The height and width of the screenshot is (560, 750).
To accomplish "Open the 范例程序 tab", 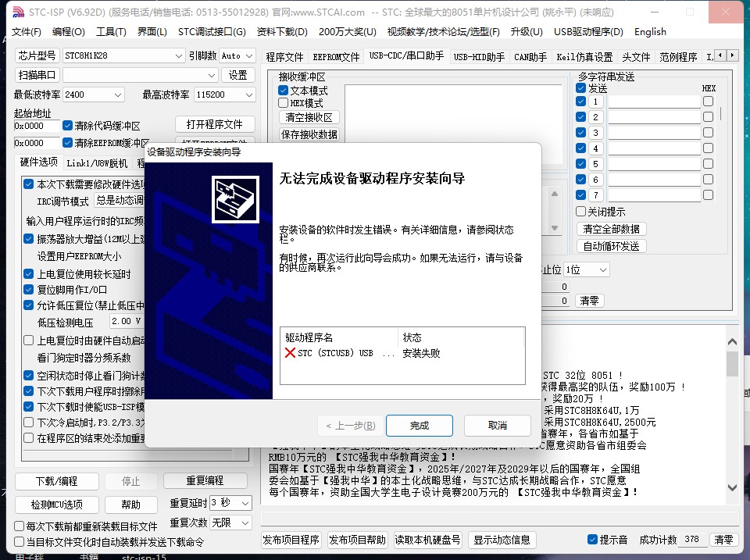I will (x=678, y=57).
